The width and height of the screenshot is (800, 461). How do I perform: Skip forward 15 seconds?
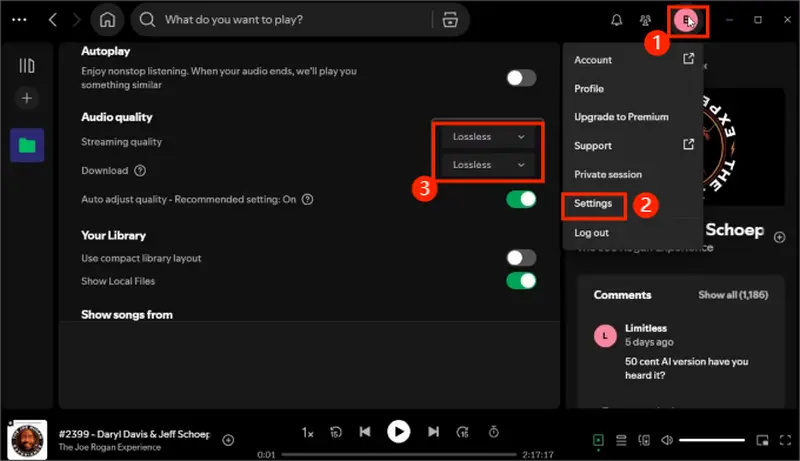[x=462, y=432]
